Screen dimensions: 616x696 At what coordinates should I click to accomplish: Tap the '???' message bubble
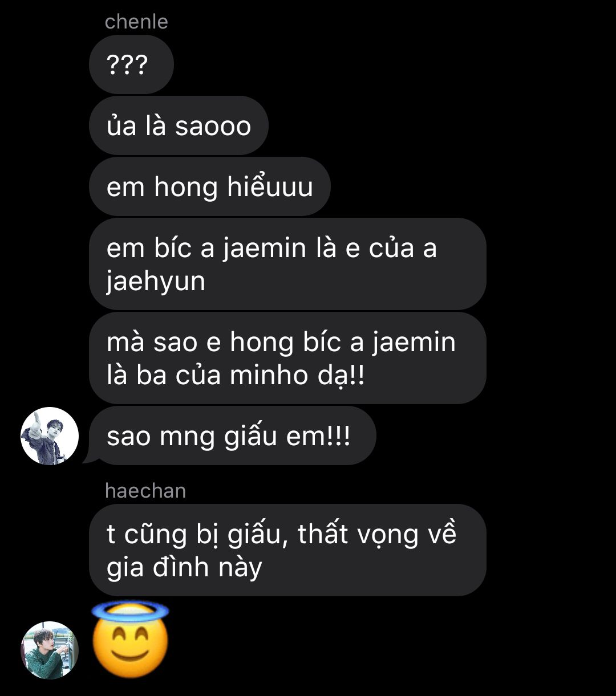131,64
